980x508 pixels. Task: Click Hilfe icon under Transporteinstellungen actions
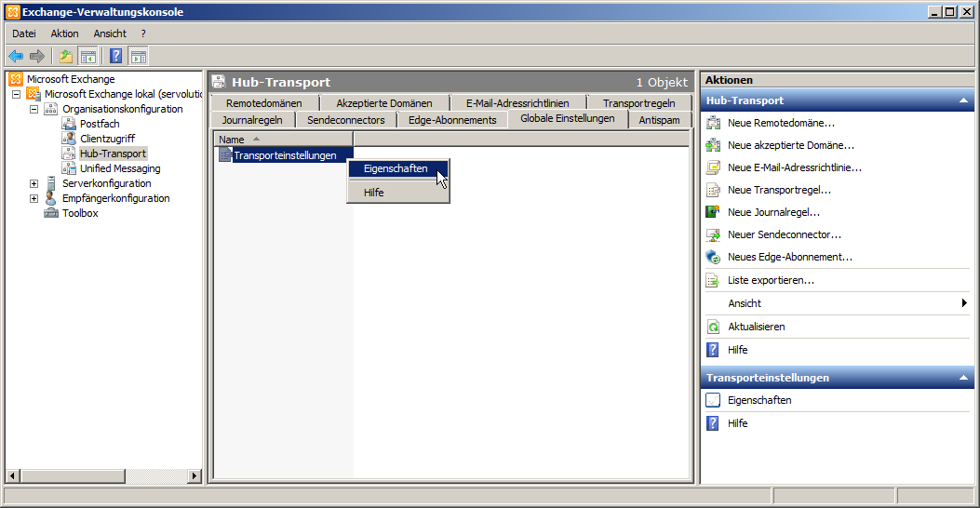tap(713, 423)
